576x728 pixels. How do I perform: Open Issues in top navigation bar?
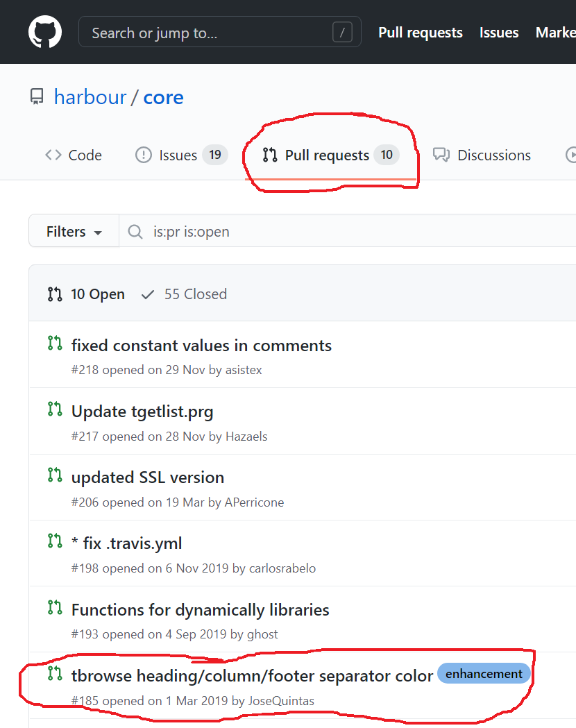click(499, 33)
